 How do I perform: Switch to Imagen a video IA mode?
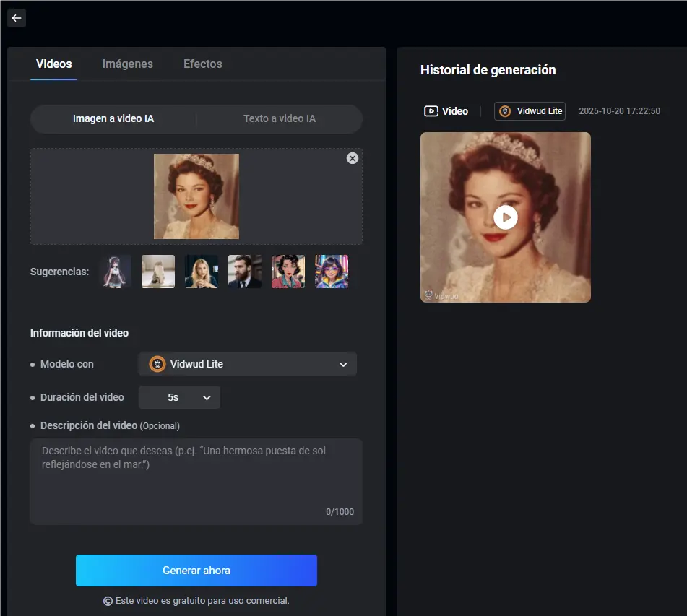tap(113, 118)
